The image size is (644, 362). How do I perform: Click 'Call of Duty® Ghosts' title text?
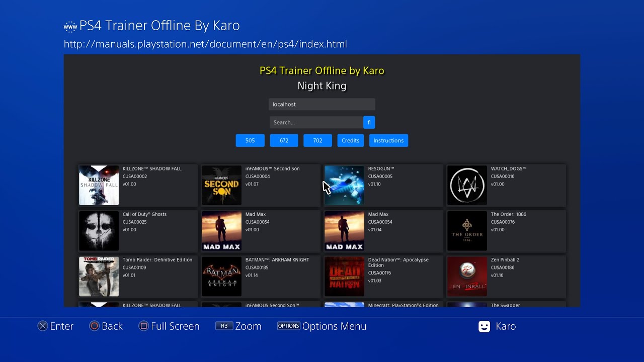point(144,214)
